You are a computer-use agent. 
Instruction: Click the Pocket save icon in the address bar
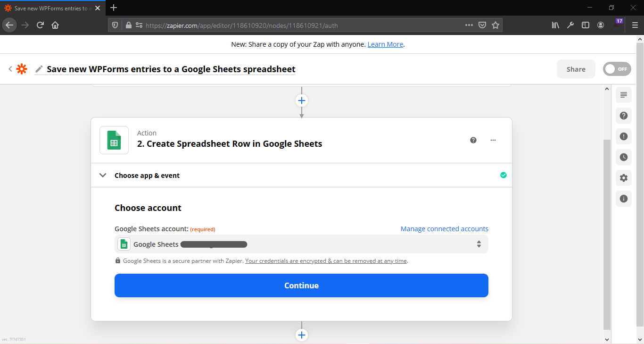click(482, 25)
